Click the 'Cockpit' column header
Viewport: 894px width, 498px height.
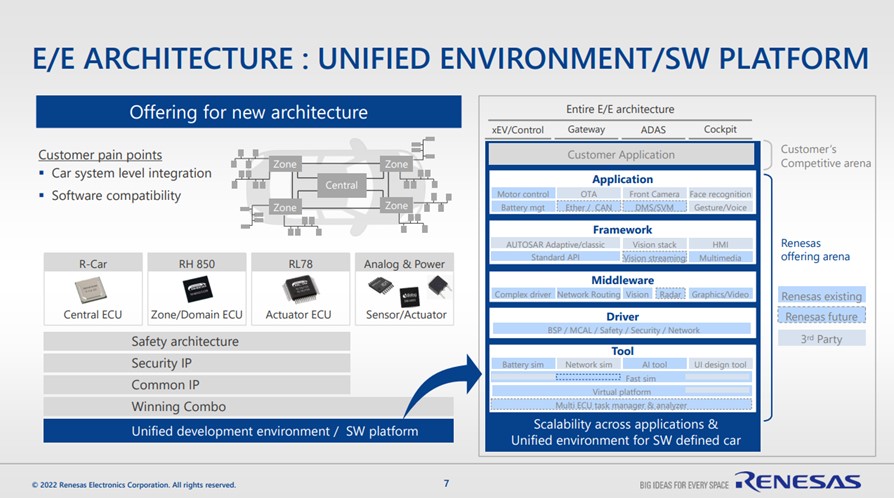(720, 129)
